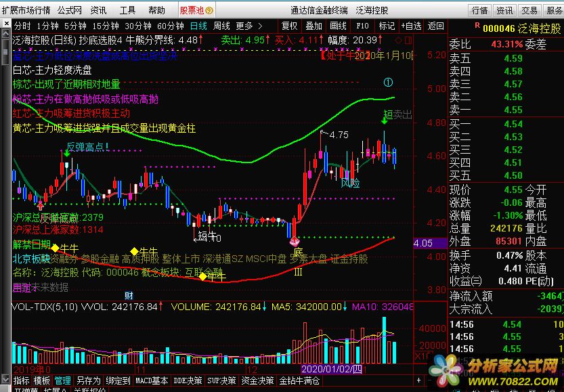The image size is (564, 392).
Task: Select the 1分钟 period
Action: 47,26
